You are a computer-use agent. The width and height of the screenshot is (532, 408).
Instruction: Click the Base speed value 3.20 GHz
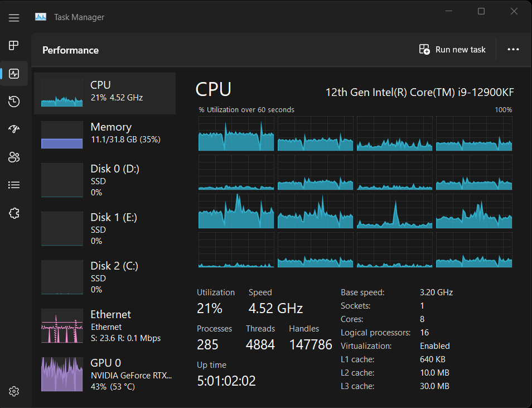436,292
